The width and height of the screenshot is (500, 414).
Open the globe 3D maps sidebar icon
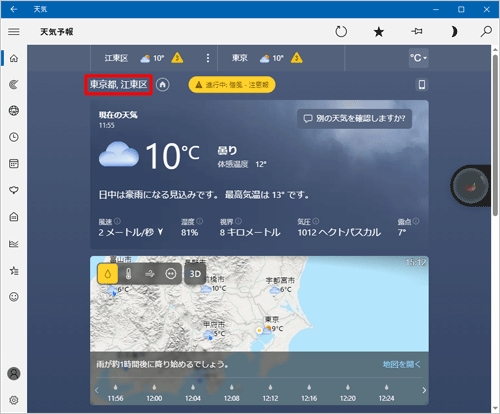tap(14, 111)
